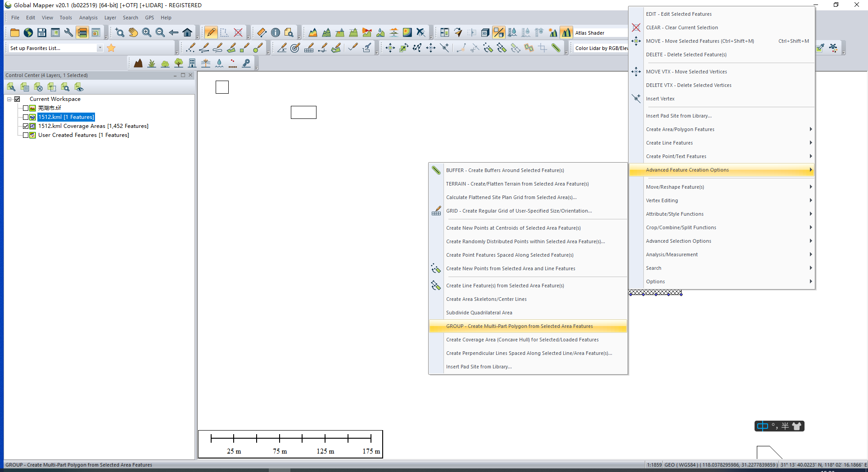Open the GPS menu in menu bar
868x472 pixels.
tap(149, 18)
